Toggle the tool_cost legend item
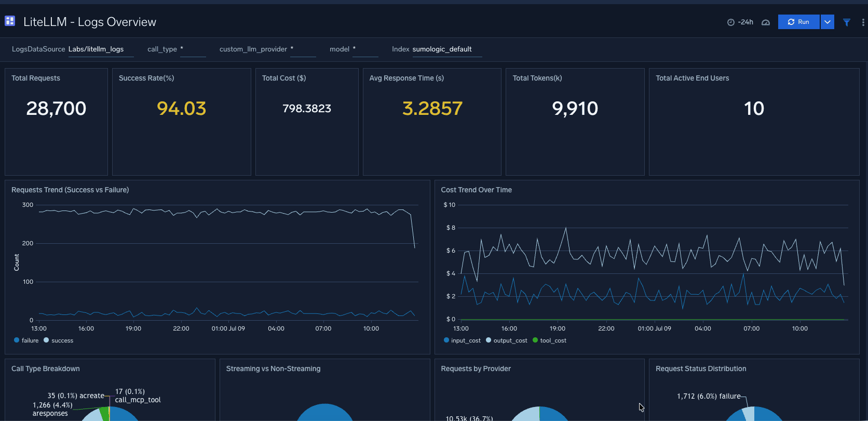Screen dimensions: 868x421 pyautogui.click(x=549, y=340)
